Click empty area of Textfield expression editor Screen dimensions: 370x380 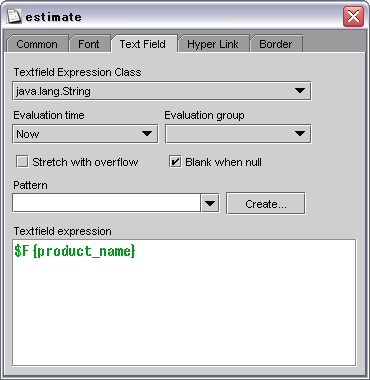184,313
